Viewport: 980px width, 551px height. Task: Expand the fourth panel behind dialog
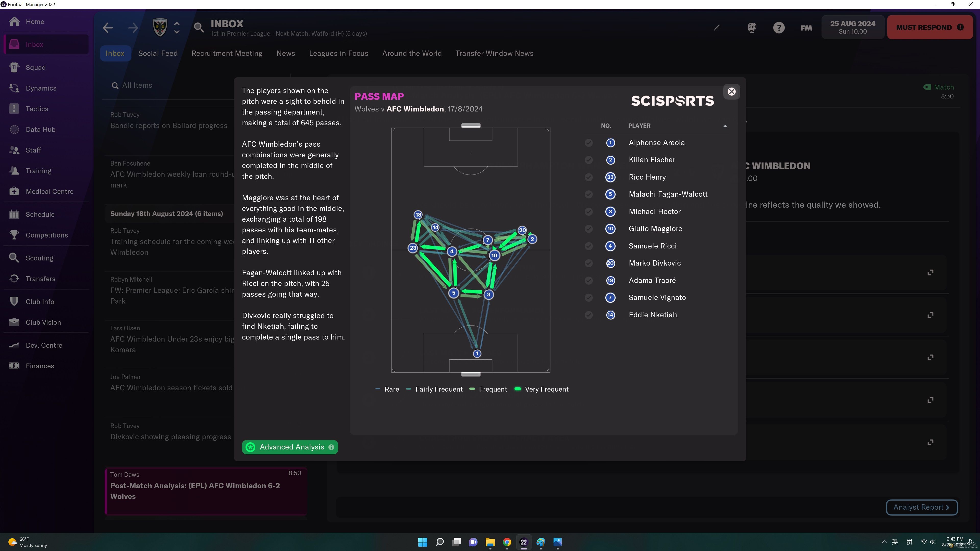[930, 400]
